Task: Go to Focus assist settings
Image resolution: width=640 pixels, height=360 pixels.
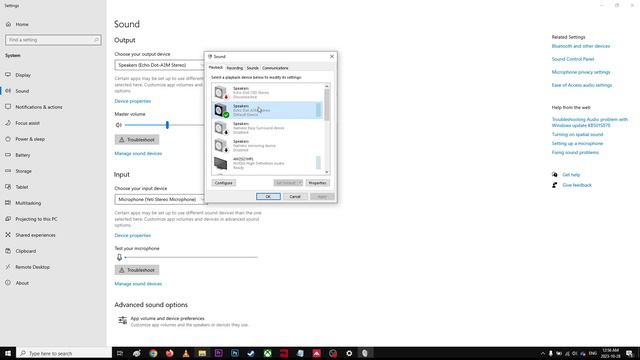Action: 27,123
